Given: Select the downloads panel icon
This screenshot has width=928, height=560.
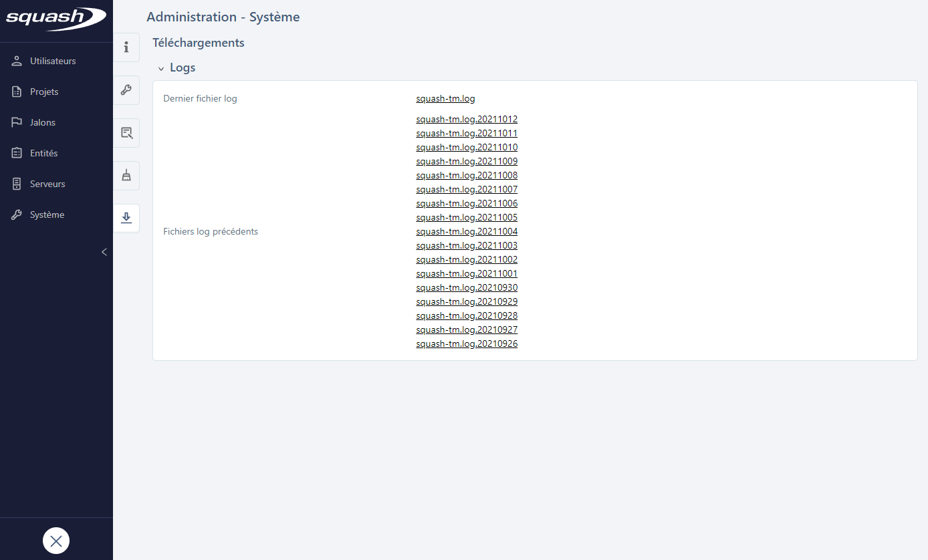Looking at the screenshot, I should [x=126, y=218].
